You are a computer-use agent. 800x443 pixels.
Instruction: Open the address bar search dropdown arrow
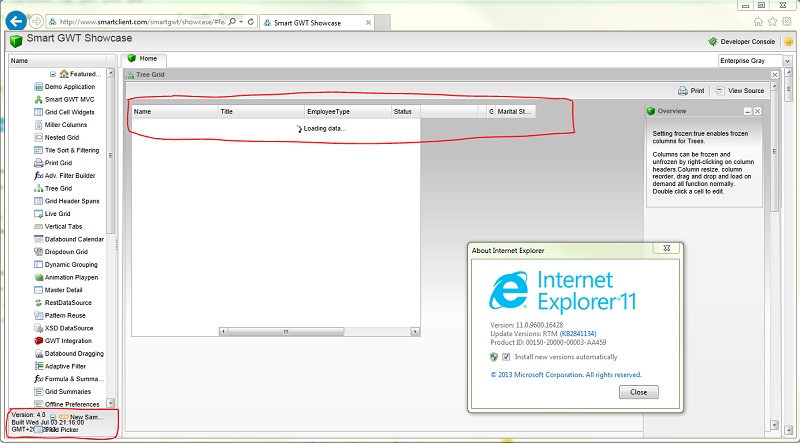tap(238, 20)
